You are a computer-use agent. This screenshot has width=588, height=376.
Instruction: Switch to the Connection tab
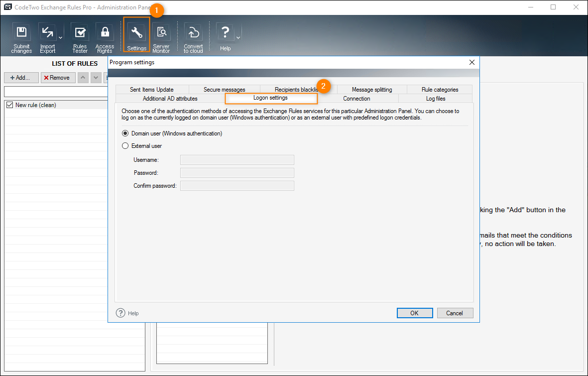[x=356, y=98]
